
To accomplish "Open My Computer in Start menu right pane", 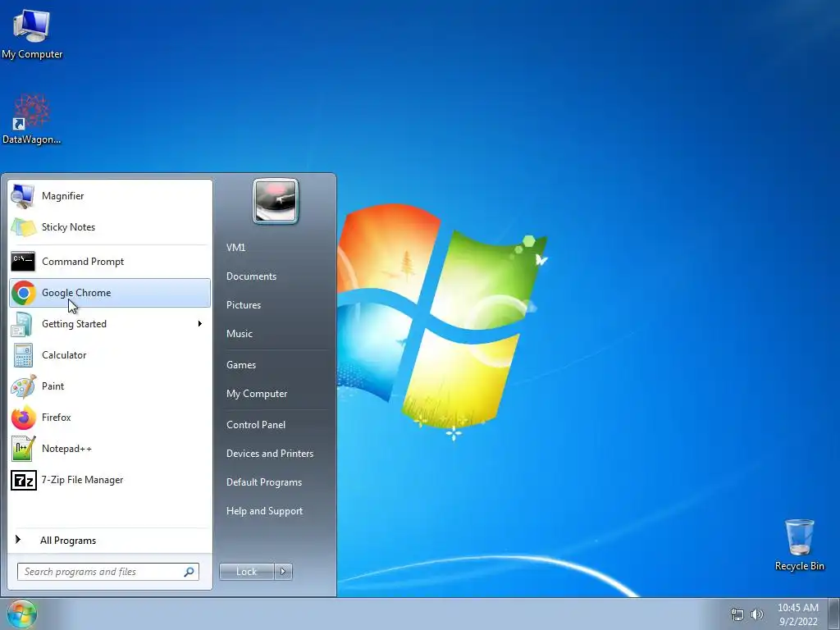I will pos(257,394).
